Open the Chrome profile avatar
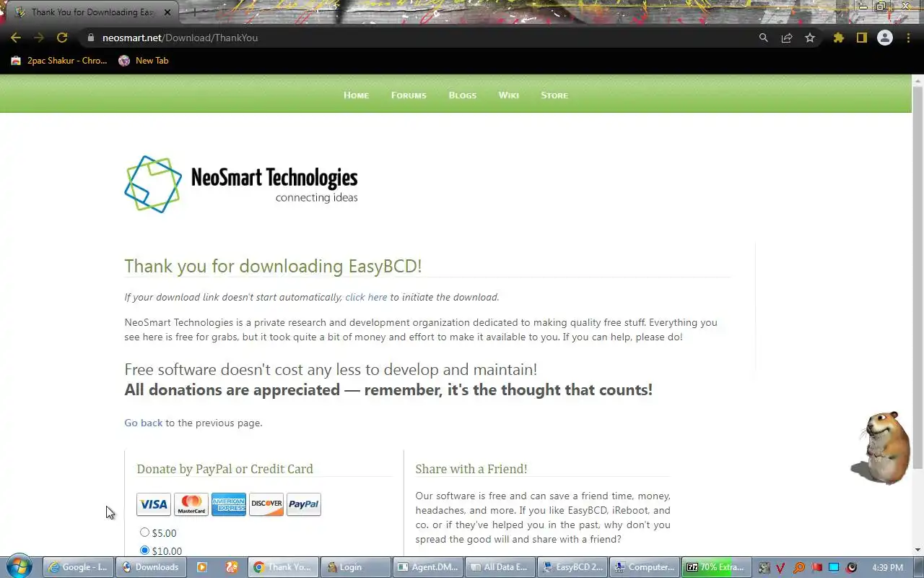 coord(884,38)
